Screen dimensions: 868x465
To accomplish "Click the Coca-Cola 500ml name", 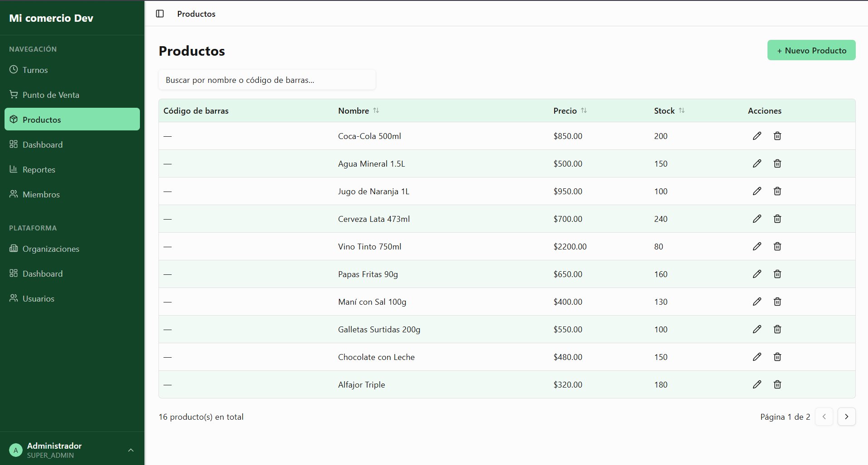I will point(369,136).
